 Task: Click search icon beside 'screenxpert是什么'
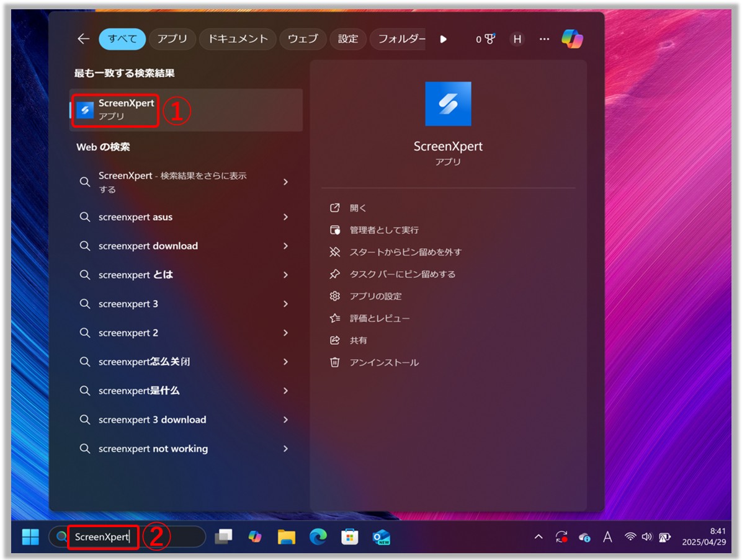tap(85, 391)
